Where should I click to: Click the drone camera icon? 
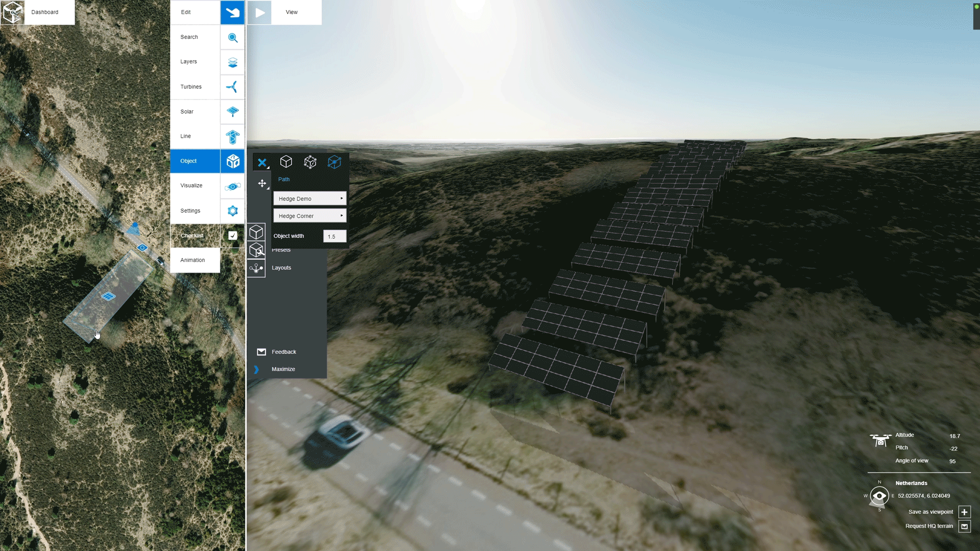(880, 440)
